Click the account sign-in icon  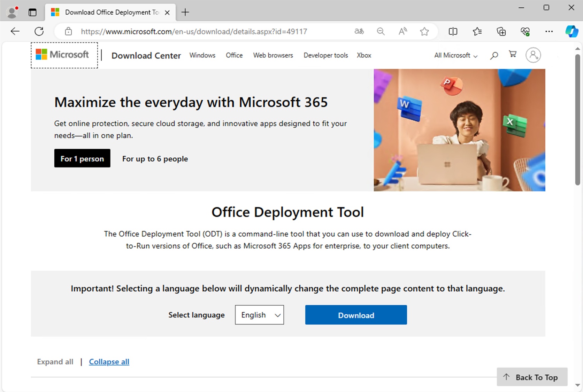click(x=533, y=55)
